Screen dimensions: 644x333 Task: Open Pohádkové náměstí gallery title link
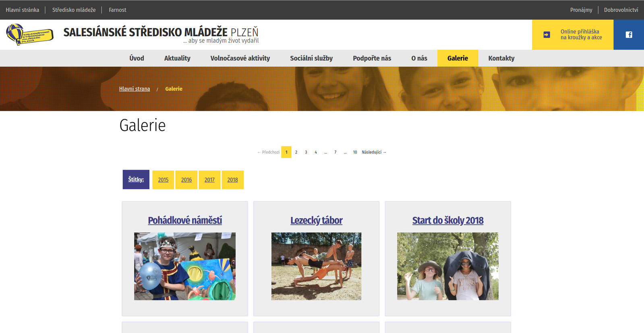(185, 221)
